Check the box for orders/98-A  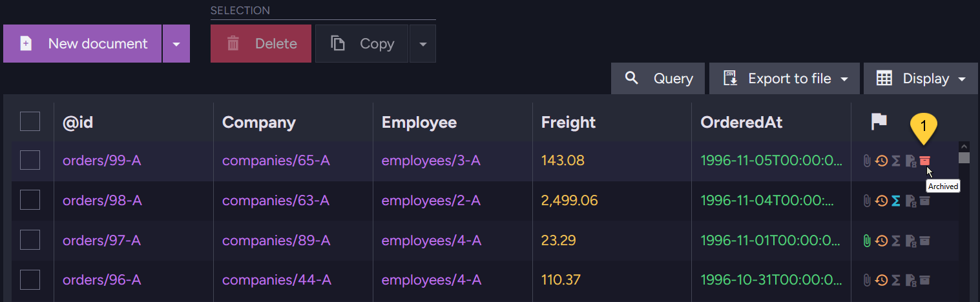pyautogui.click(x=30, y=200)
